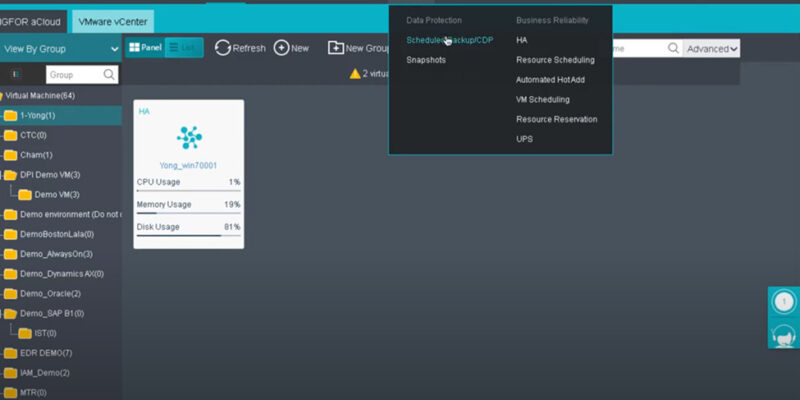This screenshot has width=800, height=400.
Task: Open HA in Business Reliability menu
Action: [521, 40]
